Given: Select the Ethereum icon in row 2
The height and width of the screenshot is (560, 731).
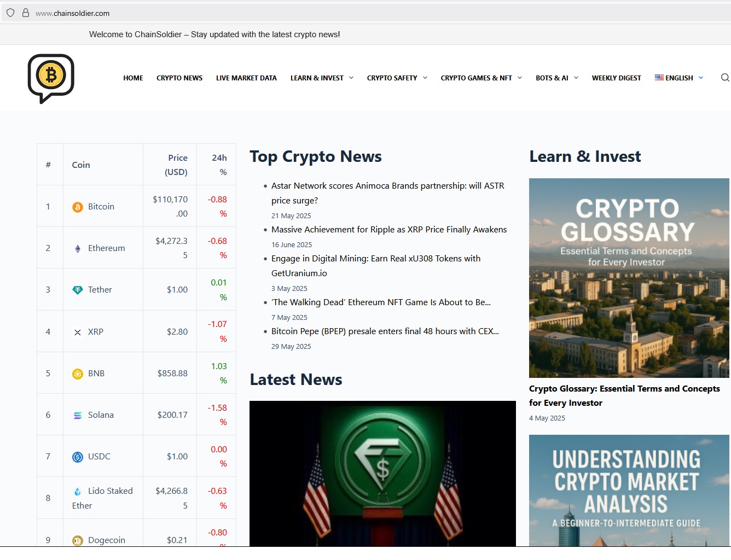Looking at the screenshot, I should pyautogui.click(x=77, y=248).
